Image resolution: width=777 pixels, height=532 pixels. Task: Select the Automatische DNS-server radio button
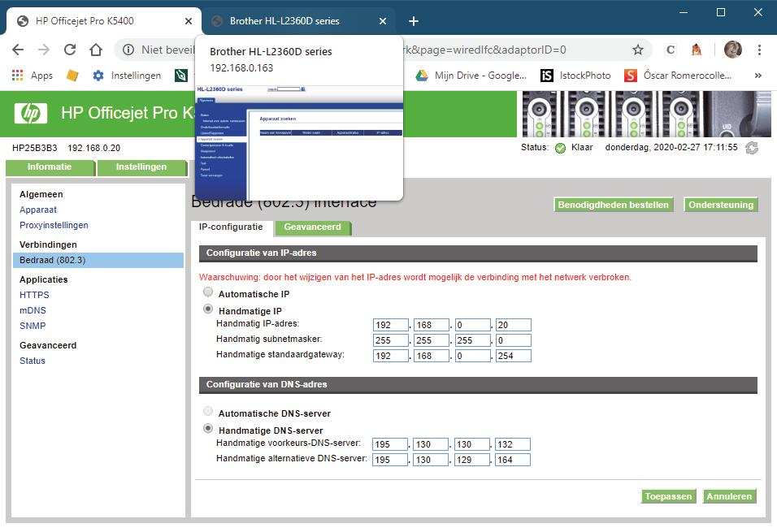pos(208,411)
